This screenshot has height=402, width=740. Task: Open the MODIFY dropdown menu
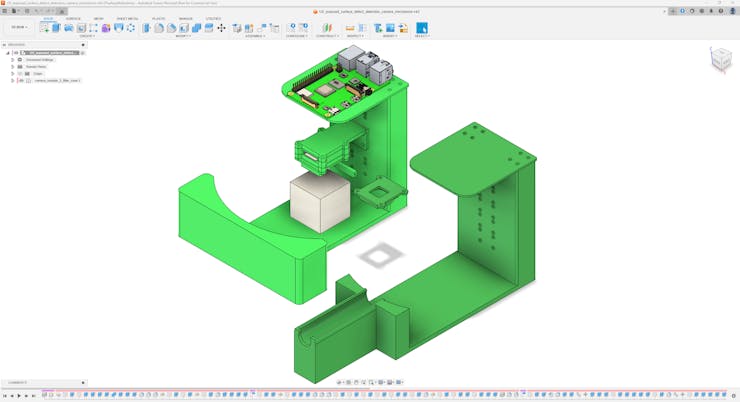point(184,36)
